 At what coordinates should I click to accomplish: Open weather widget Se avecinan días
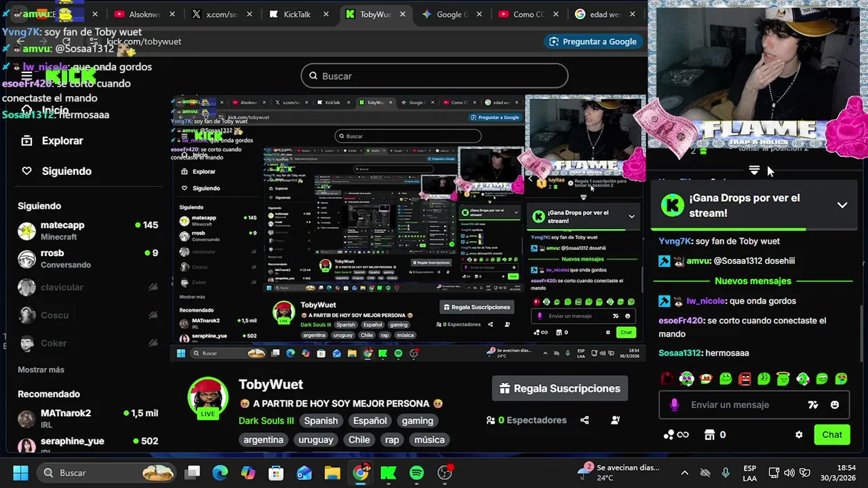(619, 472)
